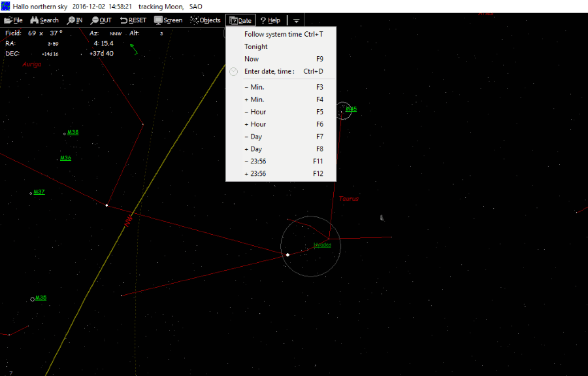The width and height of the screenshot is (588, 376).
Task: Click the bright star inside Hyades circle
Action: point(287,255)
